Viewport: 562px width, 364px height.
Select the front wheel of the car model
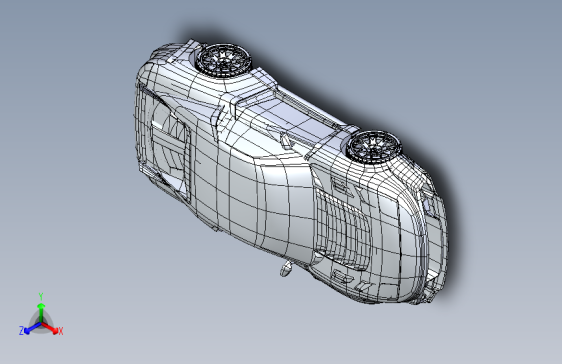click(x=374, y=147)
